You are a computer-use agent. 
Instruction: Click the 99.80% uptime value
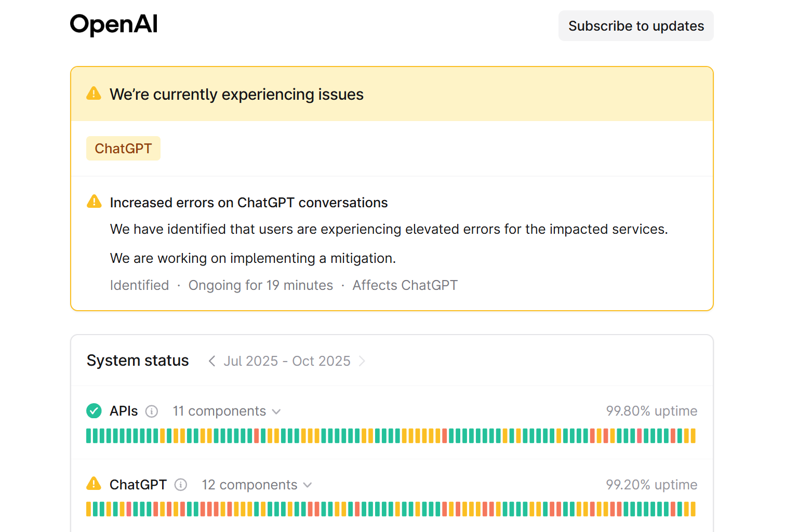tap(651, 411)
